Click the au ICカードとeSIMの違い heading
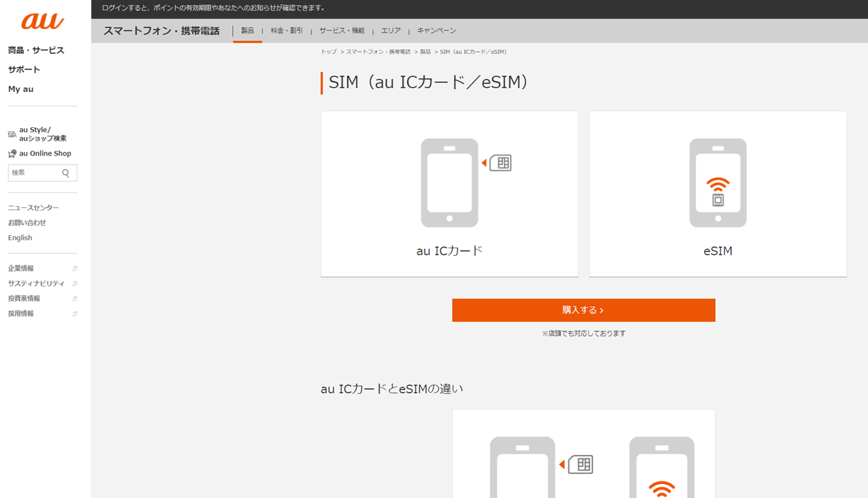Screen dimensions: 868x498 tap(392, 389)
